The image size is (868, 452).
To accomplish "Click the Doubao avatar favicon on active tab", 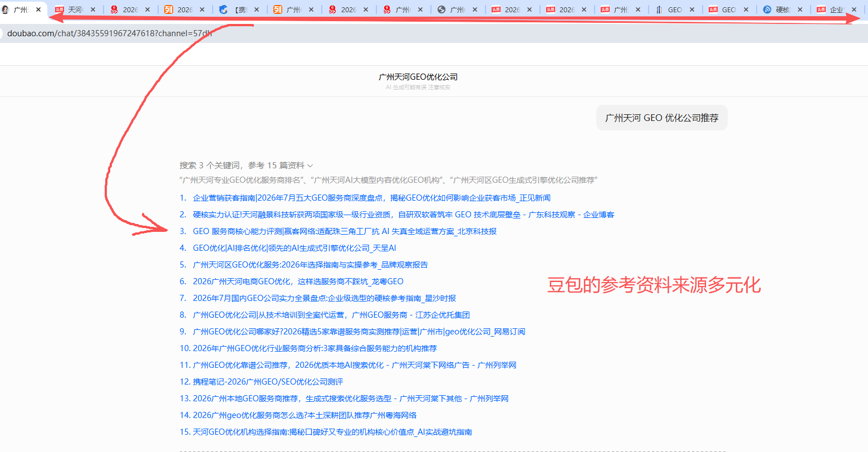I will tap(5, 9).
